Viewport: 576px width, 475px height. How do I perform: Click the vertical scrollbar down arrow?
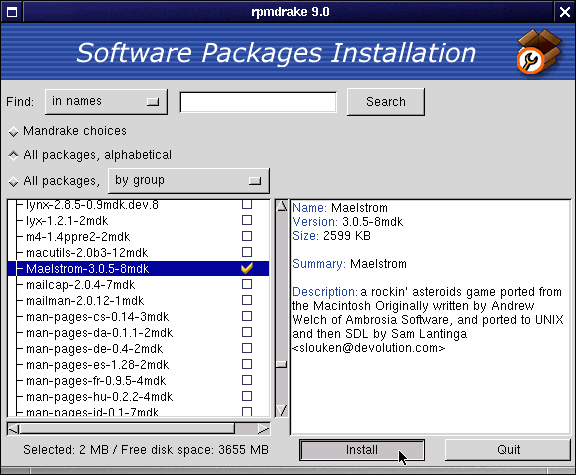point(282,410)
